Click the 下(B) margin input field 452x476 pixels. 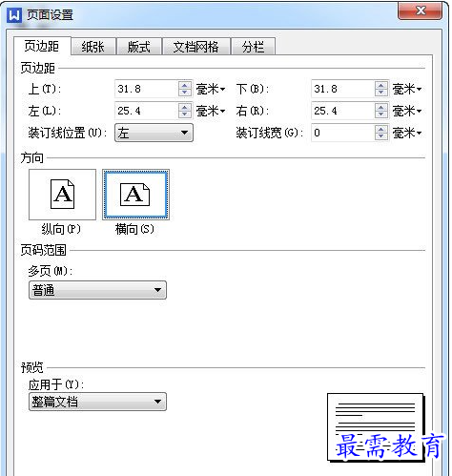point(343,89)
